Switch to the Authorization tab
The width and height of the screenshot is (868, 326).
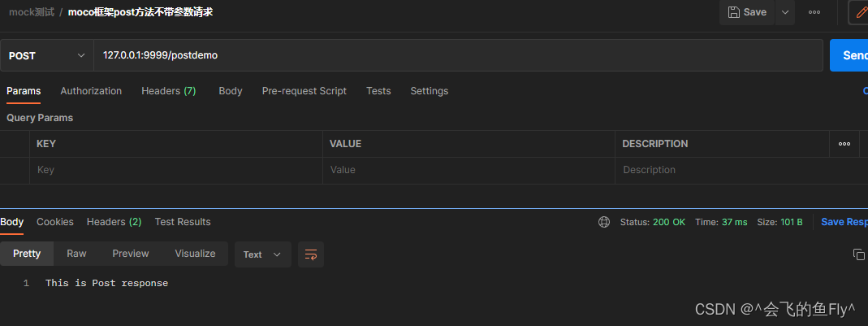[91, 91]
